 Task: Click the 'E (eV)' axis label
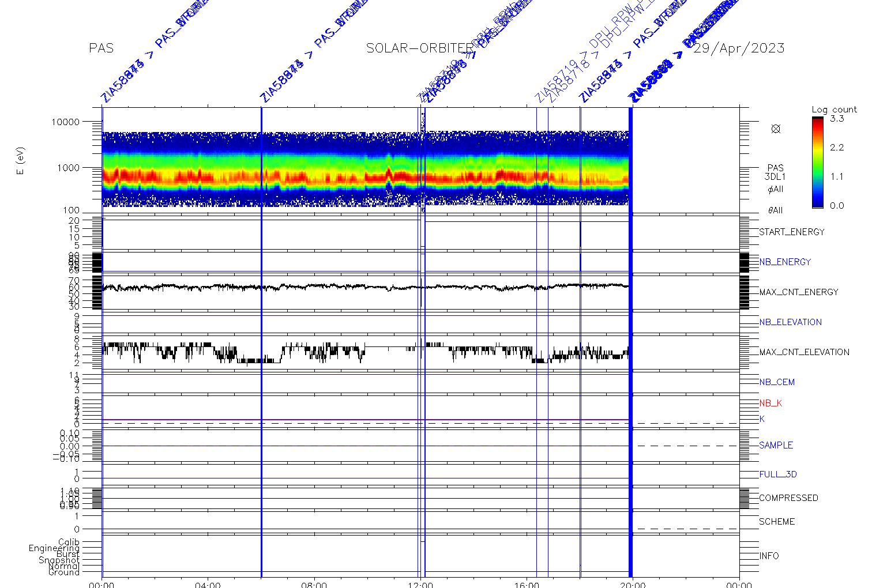pos(21,161)
